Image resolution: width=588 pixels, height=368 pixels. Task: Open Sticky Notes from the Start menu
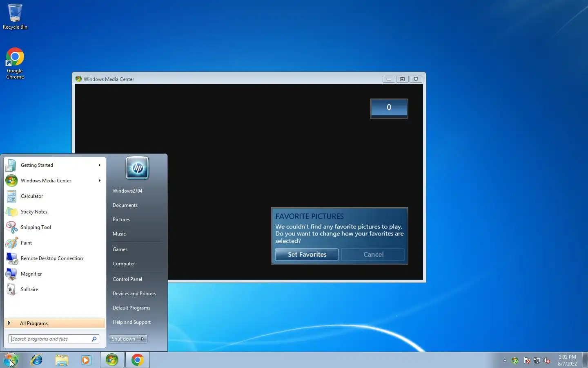click(54, 212)
